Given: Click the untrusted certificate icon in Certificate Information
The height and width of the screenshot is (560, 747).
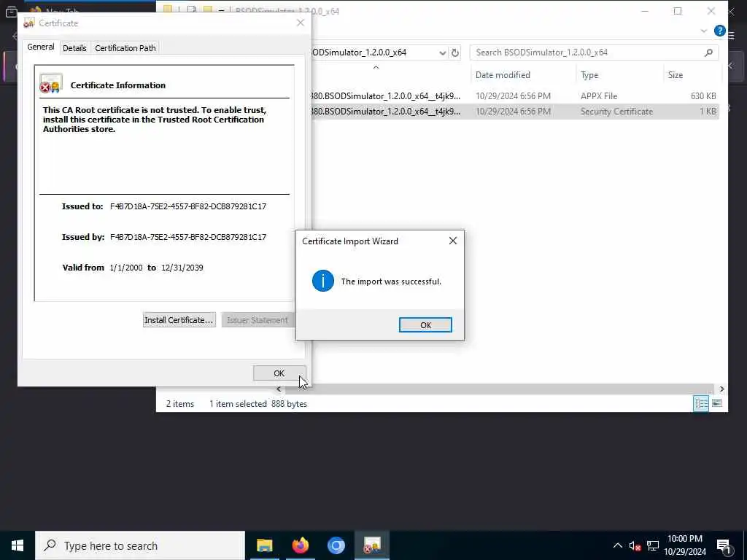Looking at the screenshot, I should (50, 84).
